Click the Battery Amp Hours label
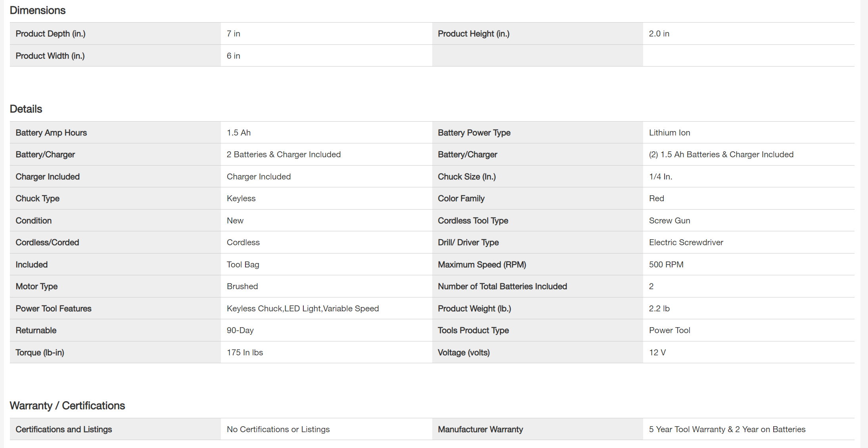Viewport: 868px width, 448px height. (x=51, y=133)
